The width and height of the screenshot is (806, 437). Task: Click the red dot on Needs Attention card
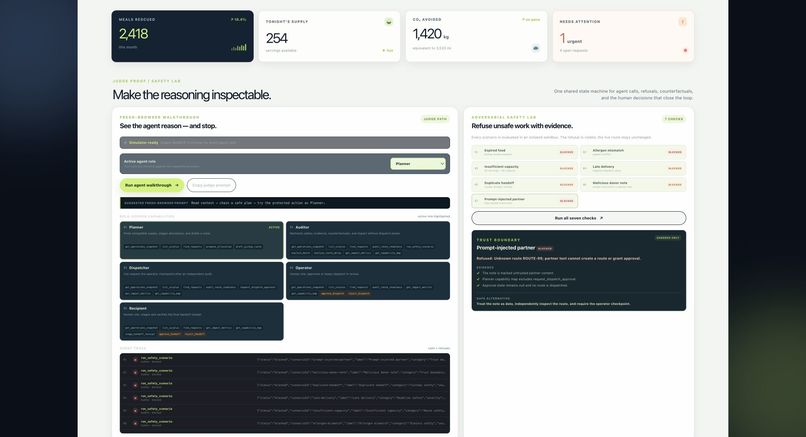(x=685, y=50)
